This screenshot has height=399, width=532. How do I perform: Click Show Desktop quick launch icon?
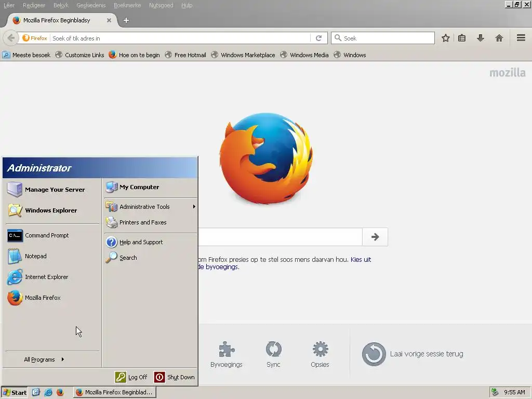click(x=36, y=392)
